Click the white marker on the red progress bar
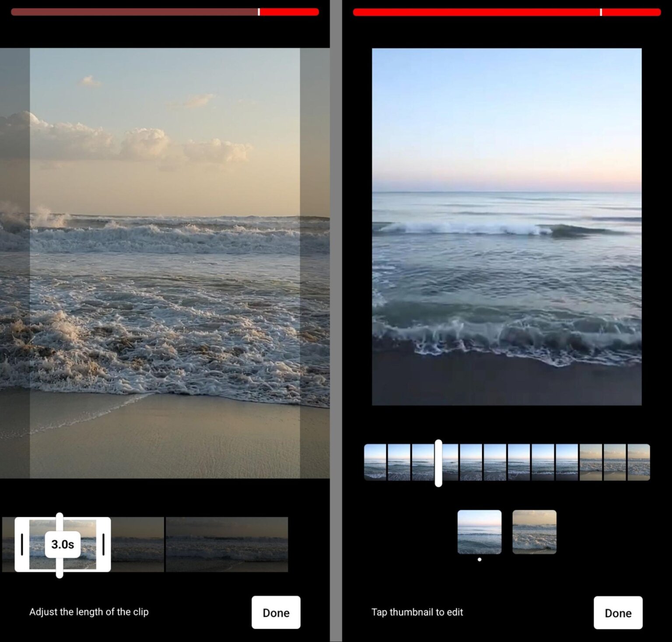The image size is (672, 642). pos(602,12)
